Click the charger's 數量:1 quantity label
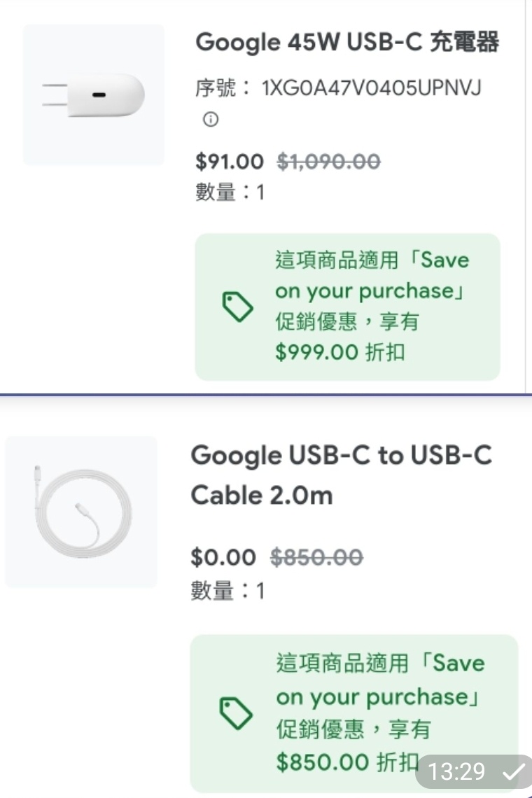The width and height of the screenshot is (532, 798). (x=230, y=192)
